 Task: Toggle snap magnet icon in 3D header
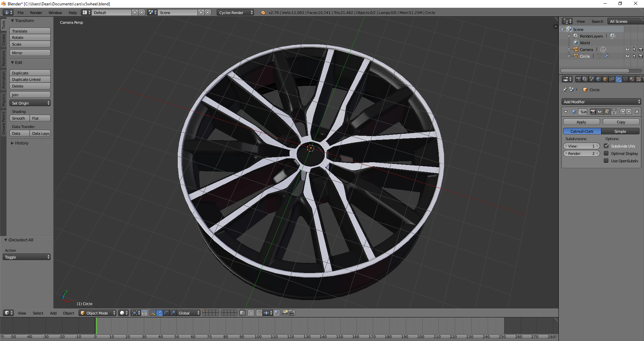pos(259,313)
